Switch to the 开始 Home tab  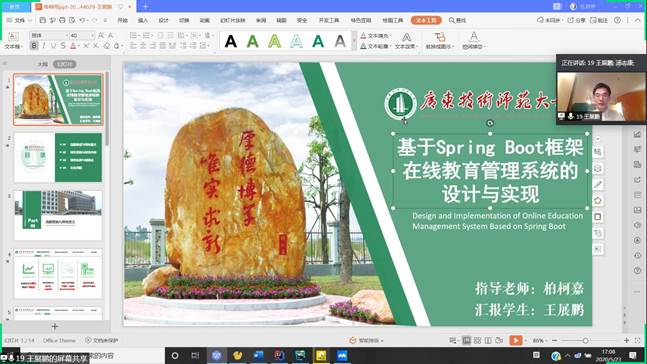click(x=123, y=20)
